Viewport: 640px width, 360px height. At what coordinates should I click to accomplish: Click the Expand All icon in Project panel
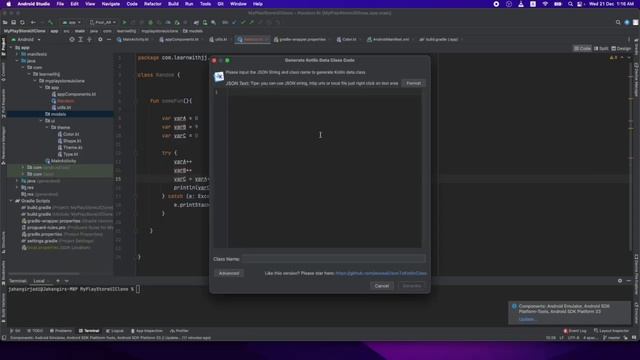coord(80,40)
